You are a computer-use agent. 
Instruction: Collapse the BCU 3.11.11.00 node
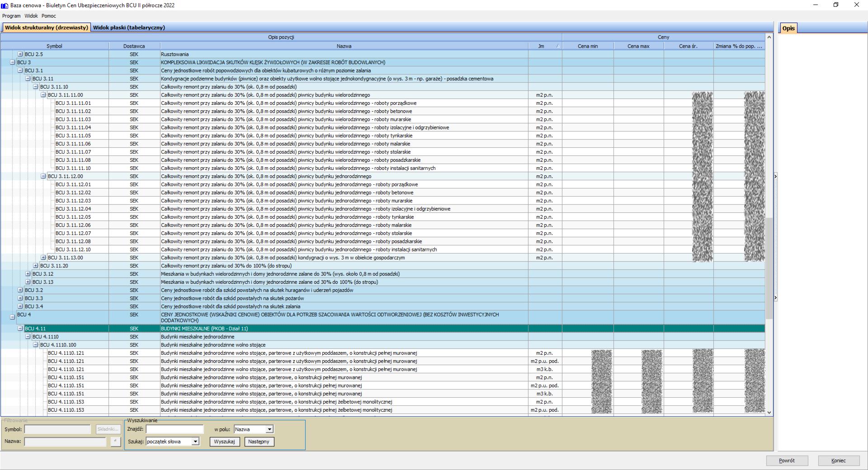[43, 95]
